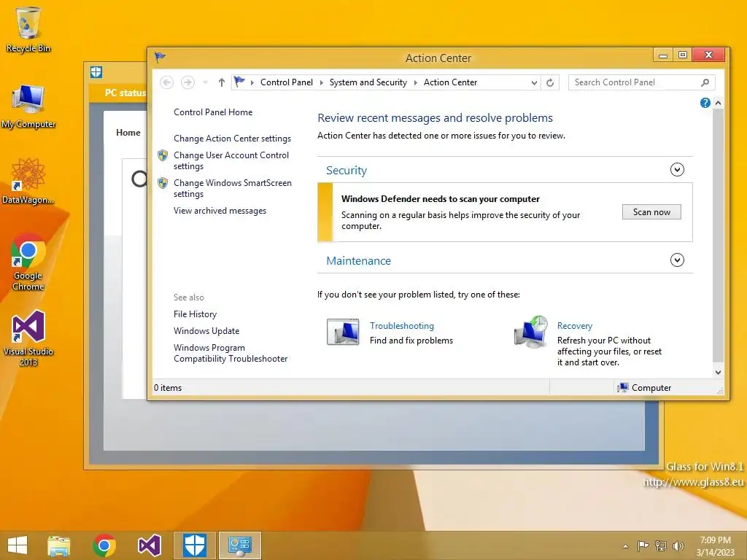747x560 pixels.
Task: Expand the Security section chevron
Action: (x=677, y=169)
